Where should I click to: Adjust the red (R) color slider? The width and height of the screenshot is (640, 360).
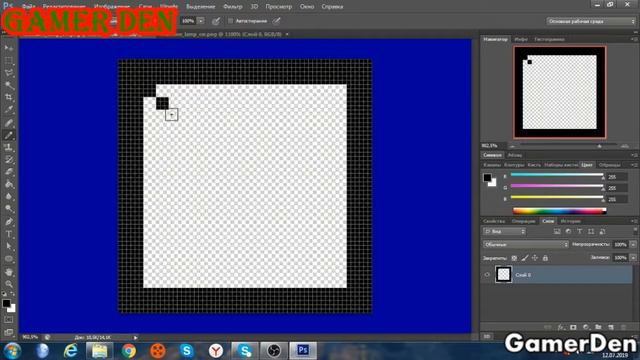click(557, 176)
